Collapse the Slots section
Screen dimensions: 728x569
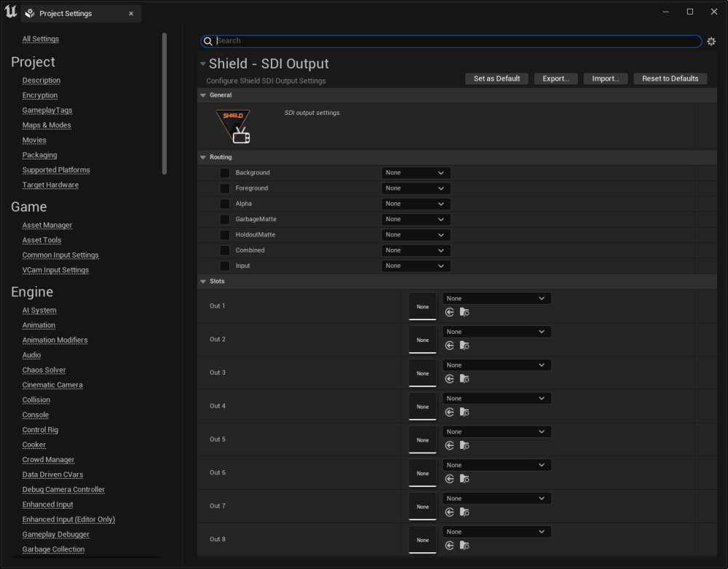click(x=203, y=282)
